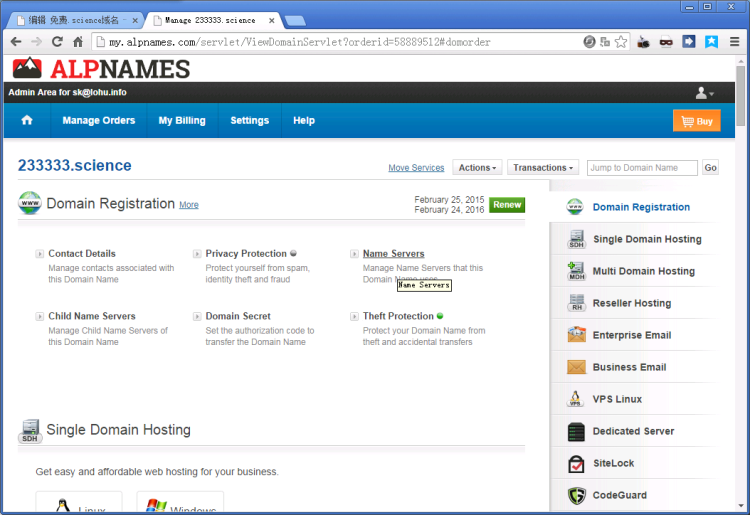Click the 233333.science domain title

pos(75,165)
